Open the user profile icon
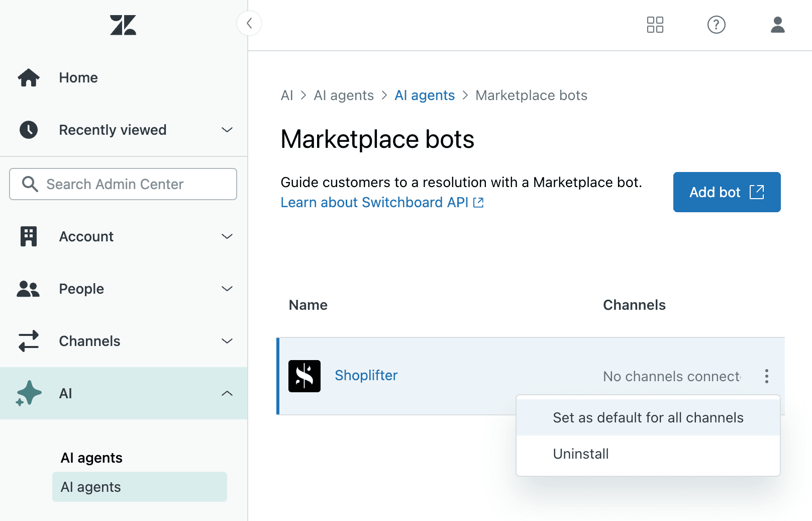Screen dimensions: 812x521 pos(778,25)
